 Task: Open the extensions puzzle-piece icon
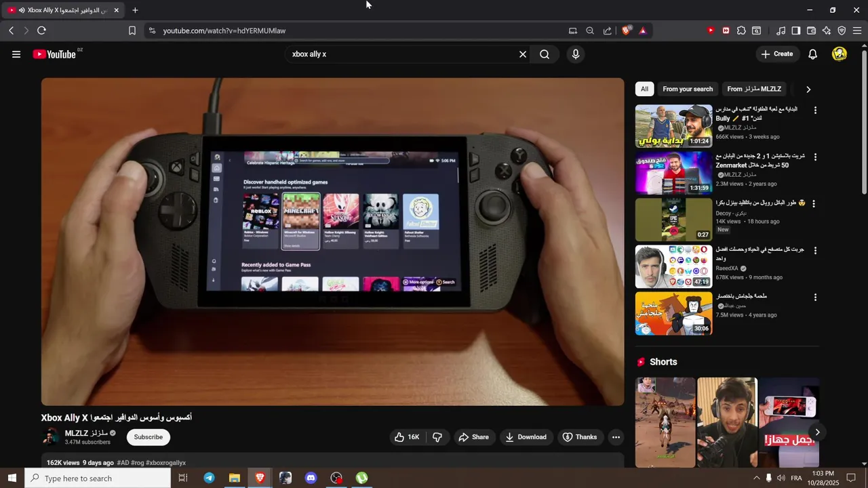pyautogui.click(x=741, y=30)
